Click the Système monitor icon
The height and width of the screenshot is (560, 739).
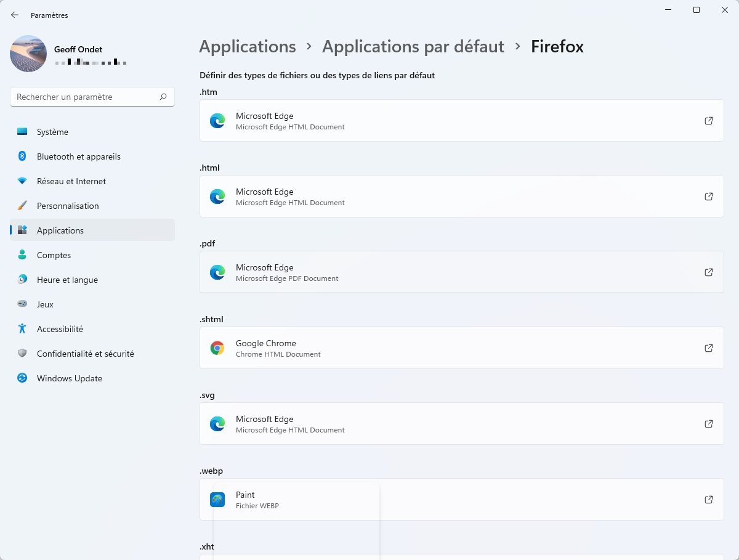click(22, 132)
